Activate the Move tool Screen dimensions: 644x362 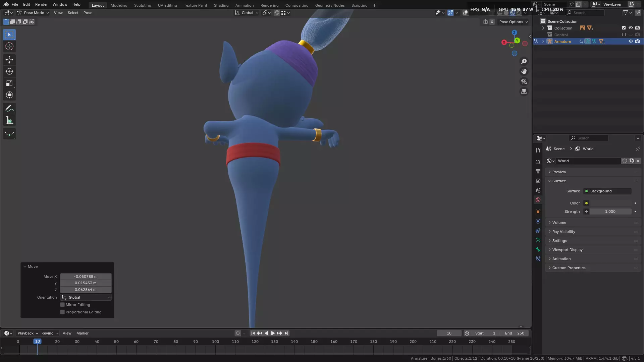pos(9,60)
